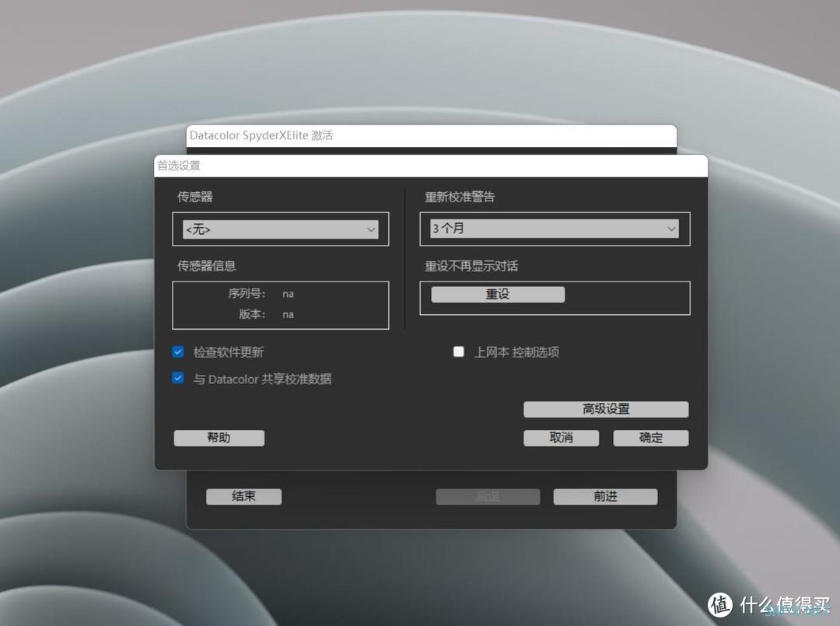Confirm preferences with 确定 button
Viewport: 840px width, 626px height.
[651, 438]
